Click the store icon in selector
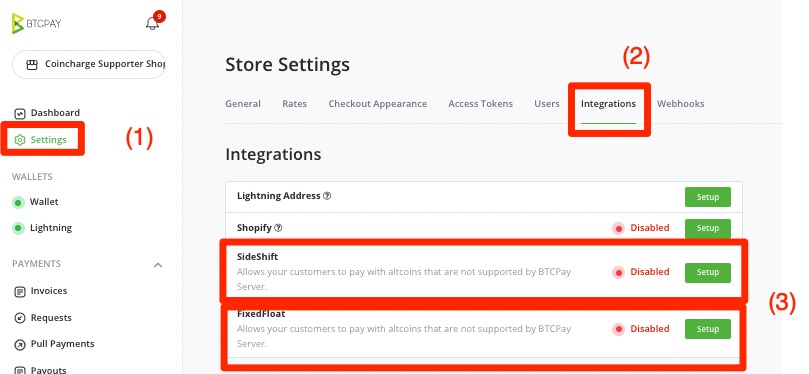 pyautogui.click(x=32, y=64)
